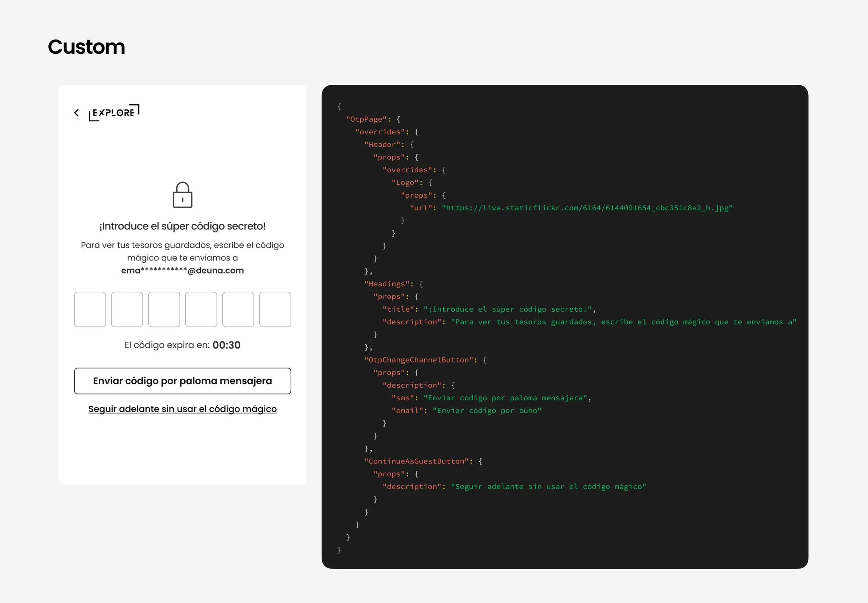
Task: Click the "title" key in the JSON
Action: tap(398, 309)
